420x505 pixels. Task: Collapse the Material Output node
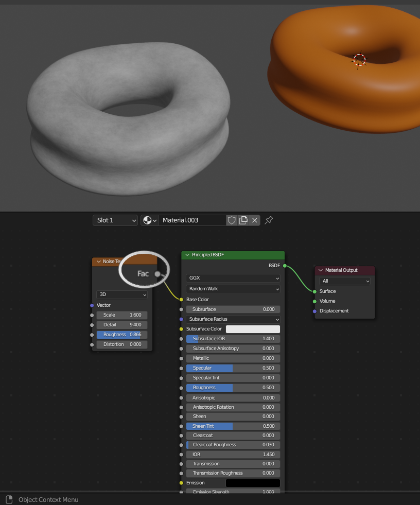pos(321,270)
